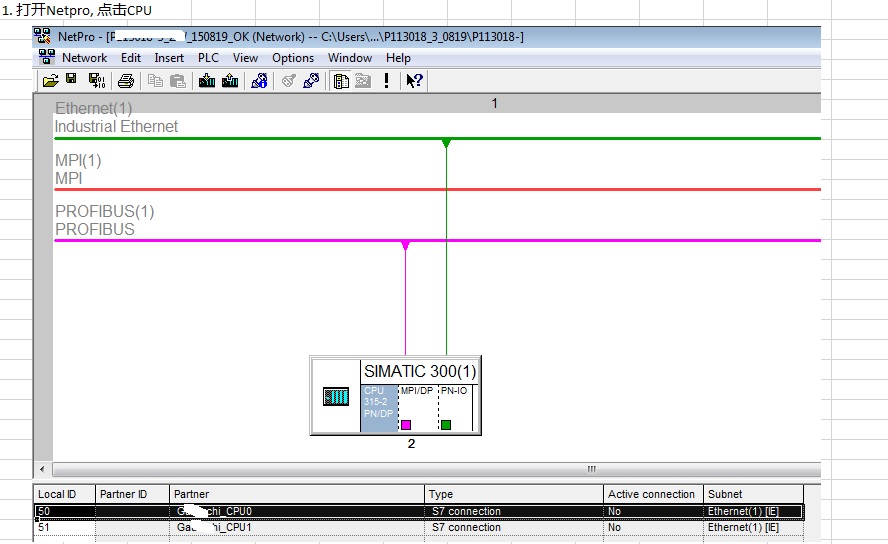888x544 pixels.
Task: Click the Type column header
Action: [514, 494]
